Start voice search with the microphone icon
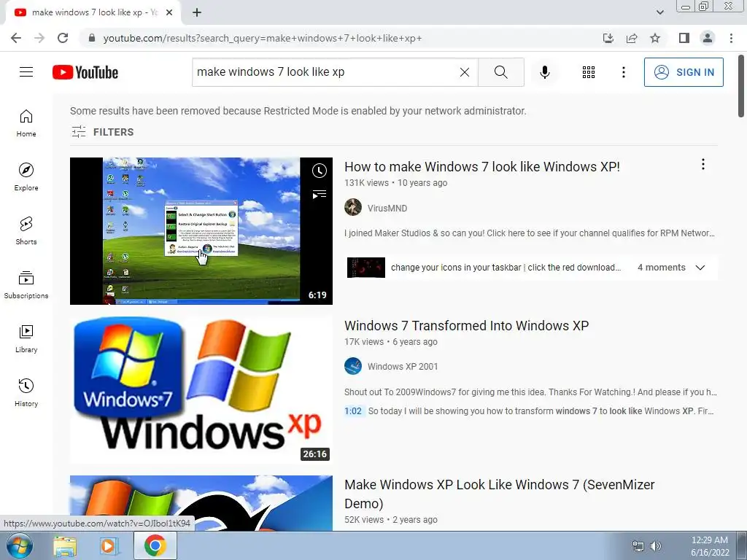This screenshot has height=560, width=747. (x=544, y=72)
